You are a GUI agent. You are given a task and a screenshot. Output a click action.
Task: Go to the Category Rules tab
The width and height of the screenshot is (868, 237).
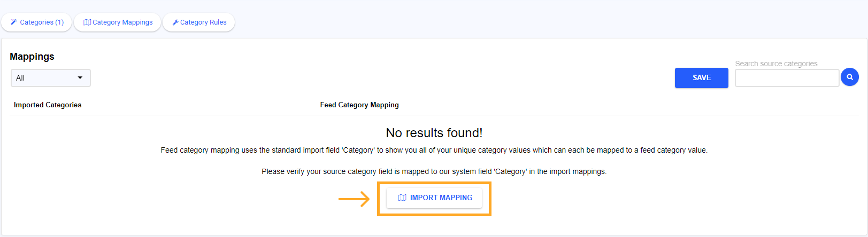point(199,22)
